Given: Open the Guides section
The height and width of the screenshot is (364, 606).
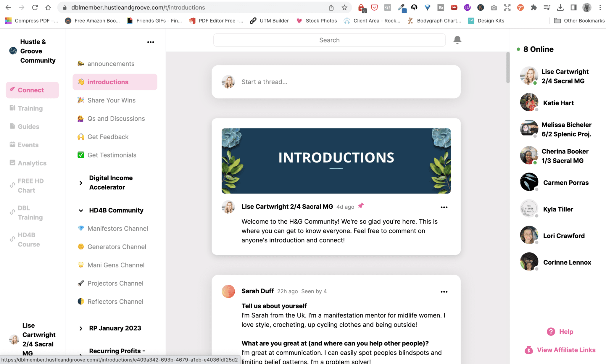Looking at the screenshot, I should [28, 127].
